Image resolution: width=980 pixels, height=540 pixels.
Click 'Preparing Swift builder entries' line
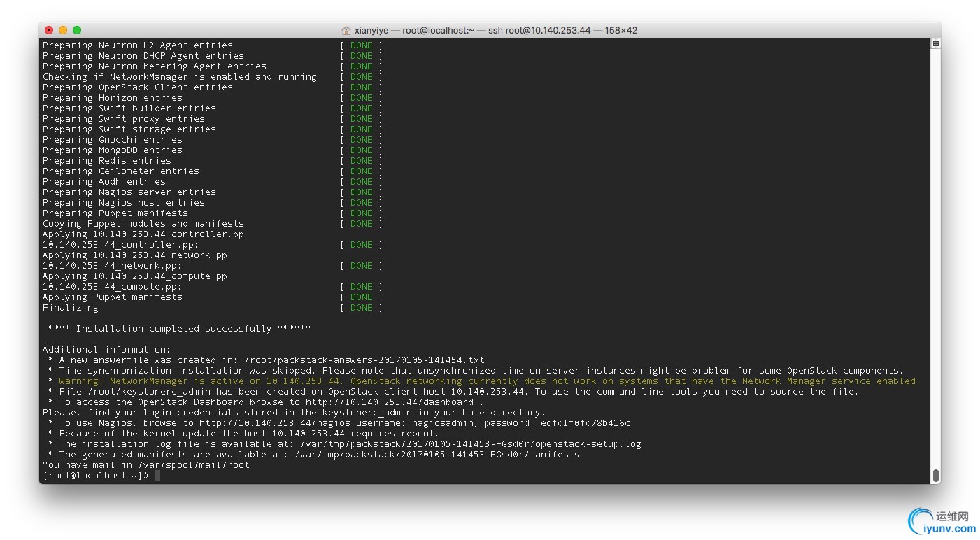click(x=129, y=108)
